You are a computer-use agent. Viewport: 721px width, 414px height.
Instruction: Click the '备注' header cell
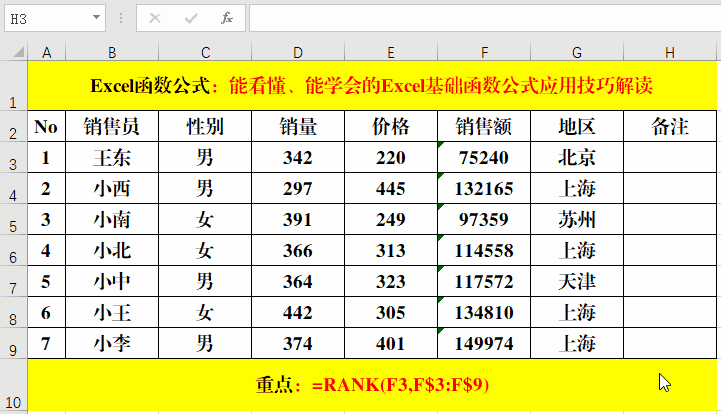[670, 126]
